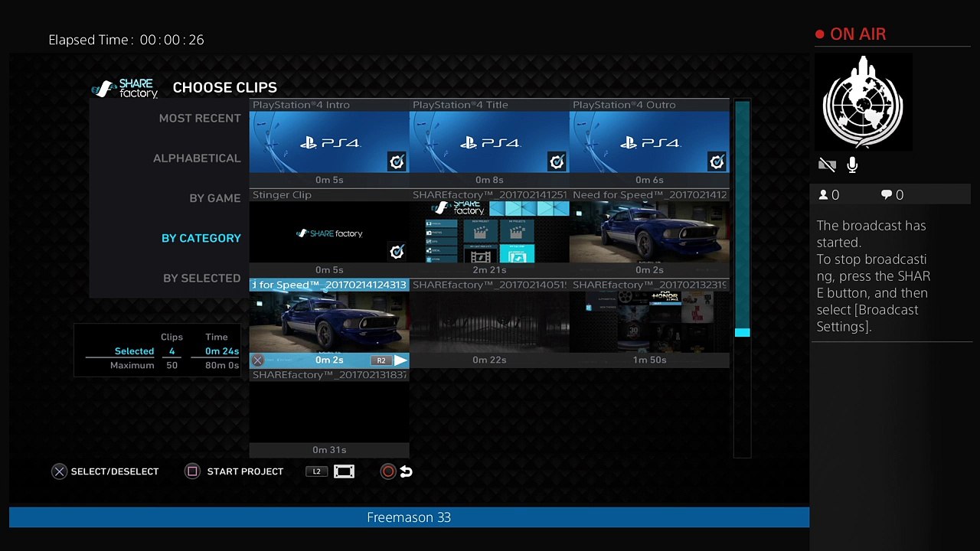Image resolution: width=980 pixels, height=551 pixels.
Task: Click the 0m 6s duration label
Action: click(x=649, y=180)
